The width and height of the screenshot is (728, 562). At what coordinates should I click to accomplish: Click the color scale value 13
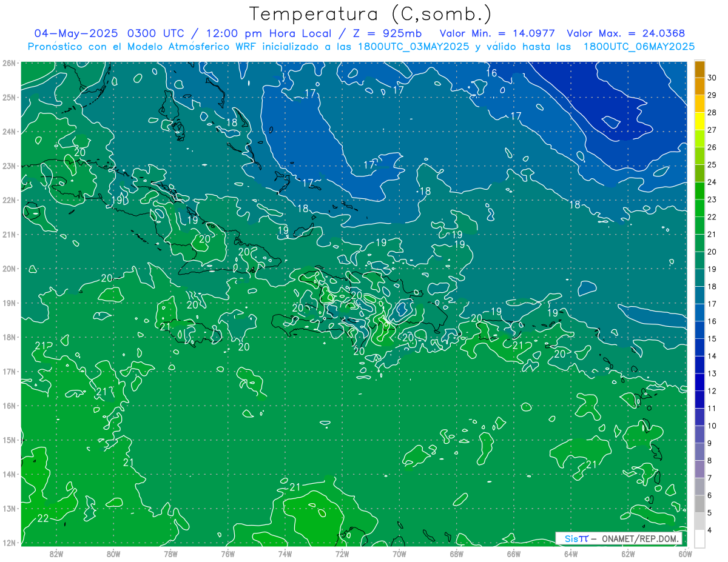(712, 373)
